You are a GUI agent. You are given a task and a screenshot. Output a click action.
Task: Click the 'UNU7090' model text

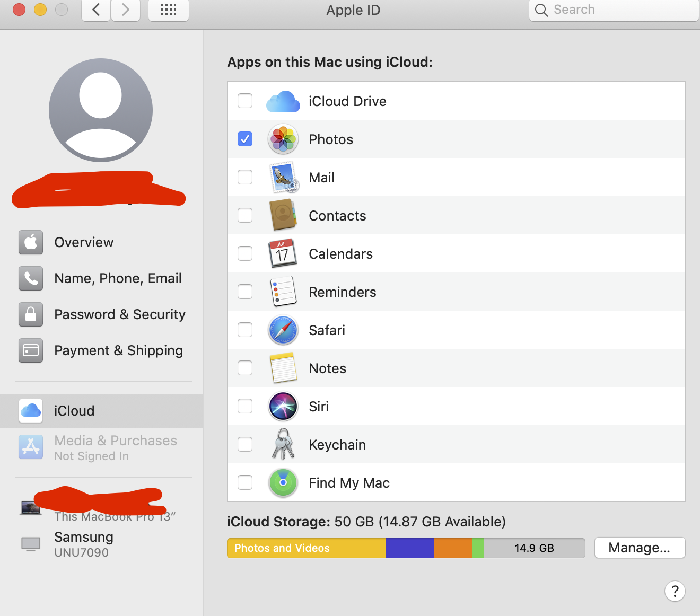point(82,552)
